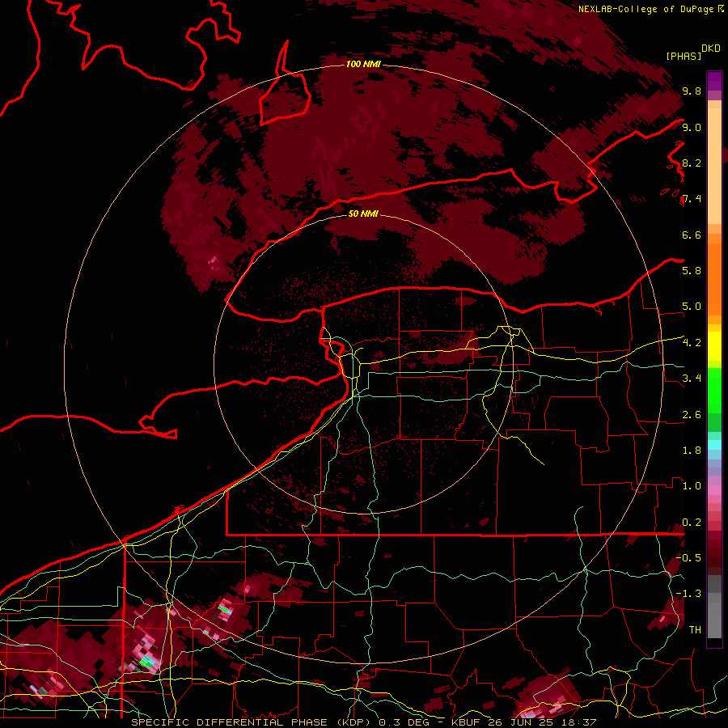Select the 3.4 legend scale value

(692, 379)
